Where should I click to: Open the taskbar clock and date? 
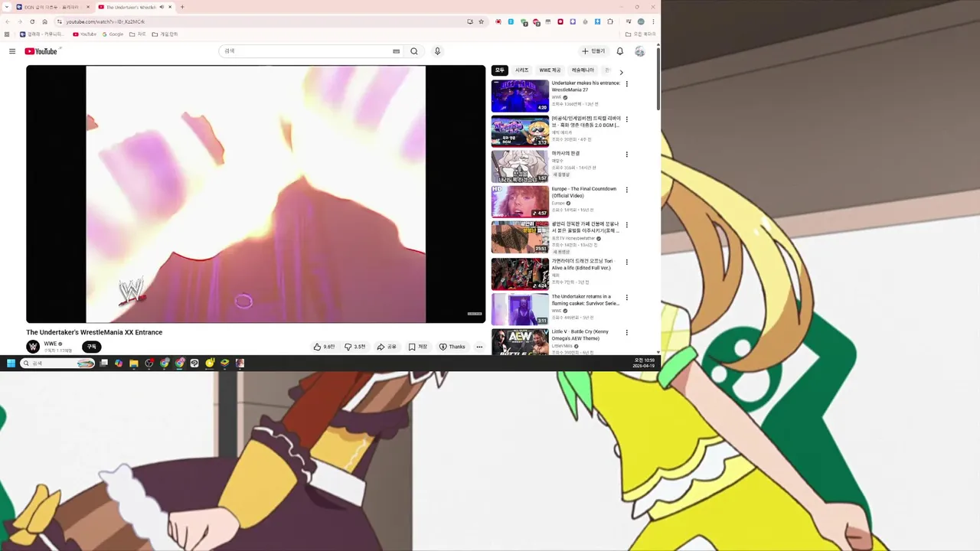644,364
